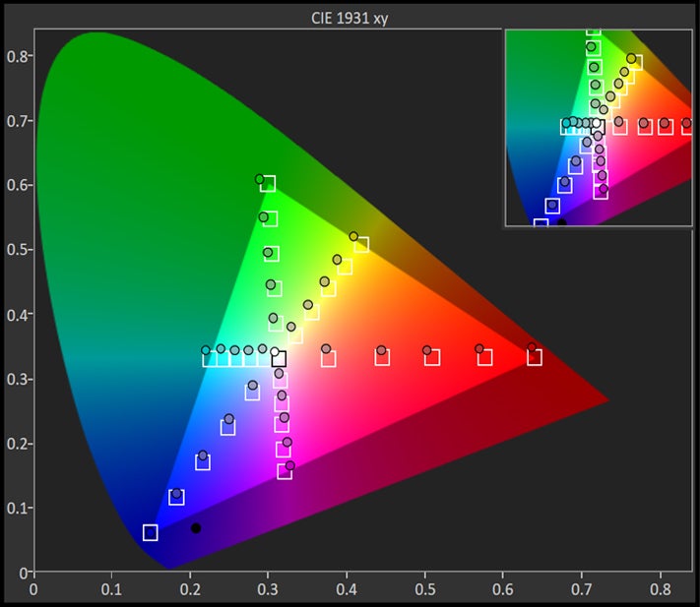Image resolution: width=700 pixels, height=607 pixels.
Task: Click the black dot in the inset chart
Action: (x=562, y=223)
